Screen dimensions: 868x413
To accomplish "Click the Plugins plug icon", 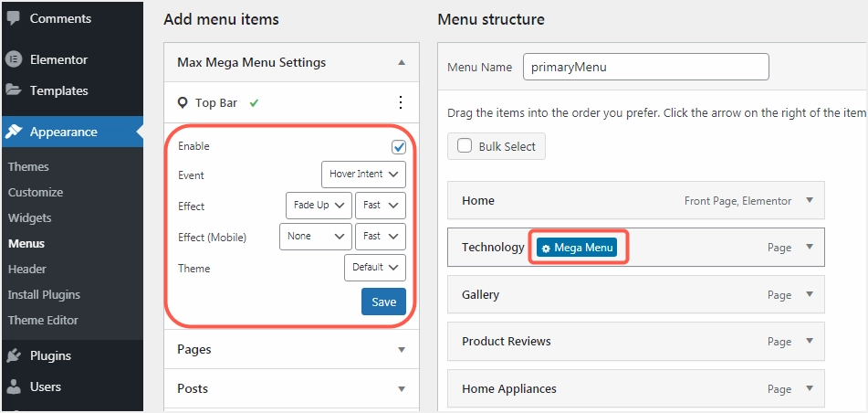I will [14, 355].
